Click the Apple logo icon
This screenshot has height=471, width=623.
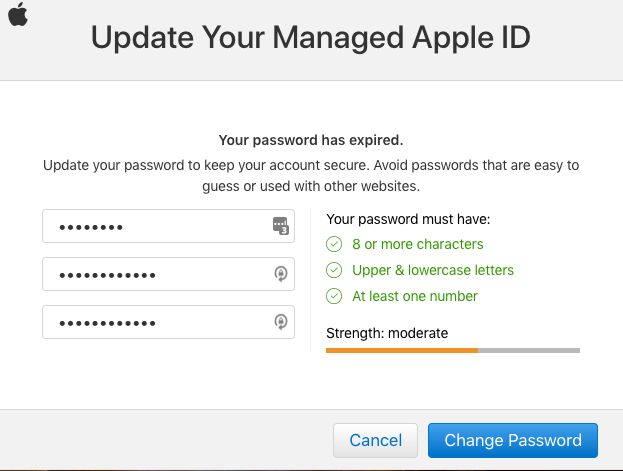point(18,14)
